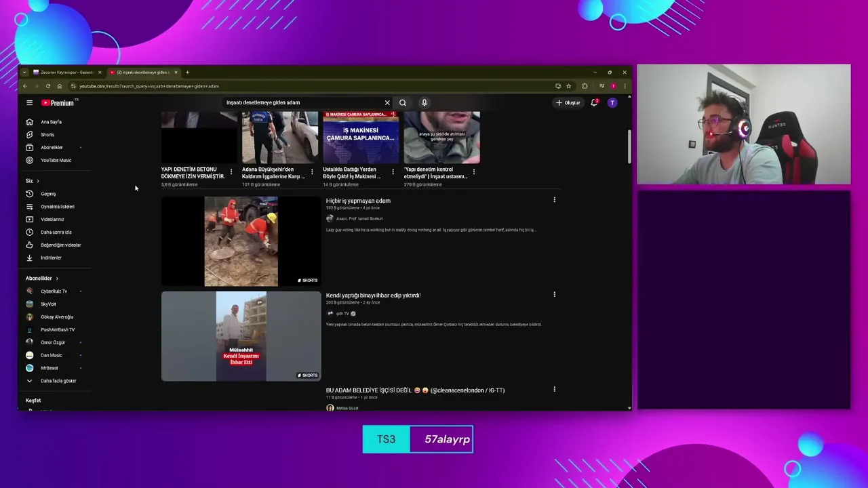Start voice search with the microphone

pyautogui.click(x=425, y=103)
